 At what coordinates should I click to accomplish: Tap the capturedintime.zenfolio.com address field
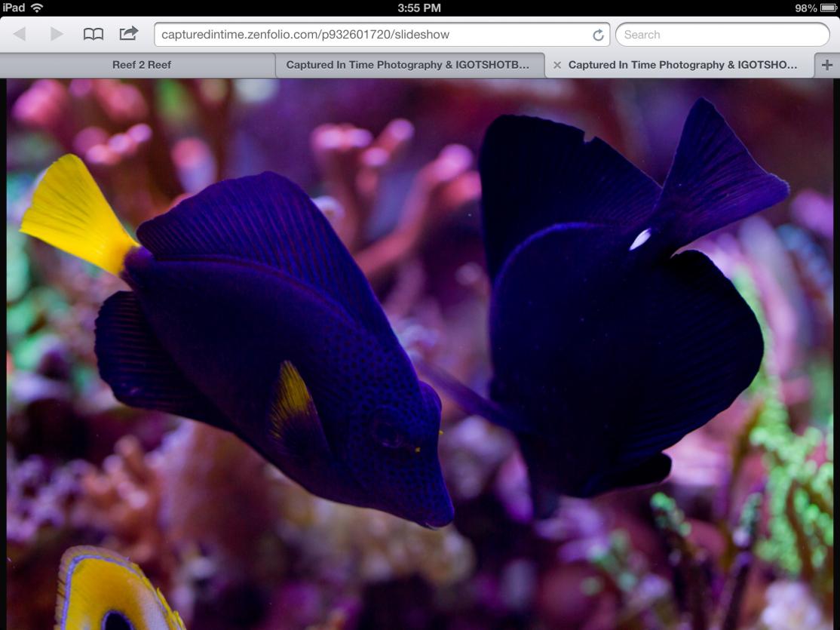pos(382,35)
